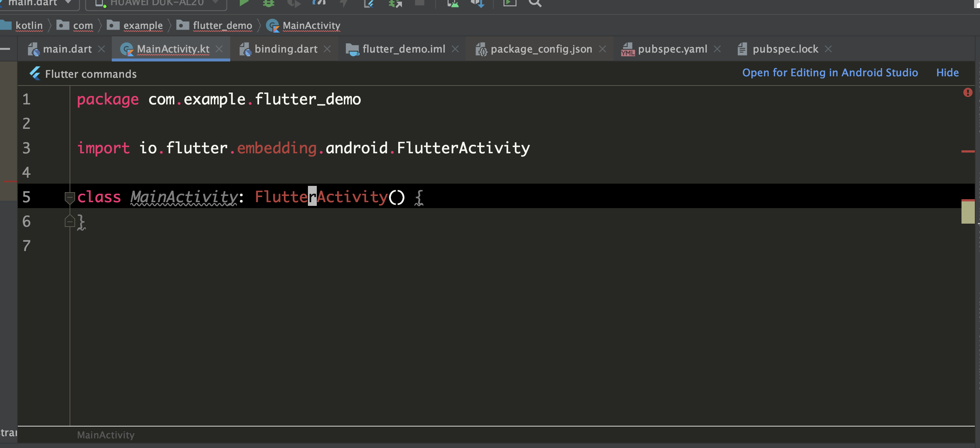Close the binding.dart tab
The image size is (980, 448).
click(327, 49)
